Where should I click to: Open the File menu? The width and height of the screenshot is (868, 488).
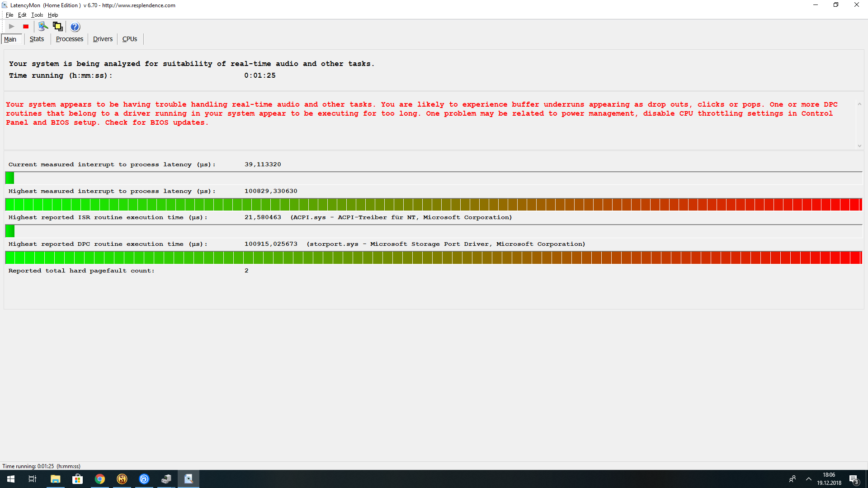(9, 15)
